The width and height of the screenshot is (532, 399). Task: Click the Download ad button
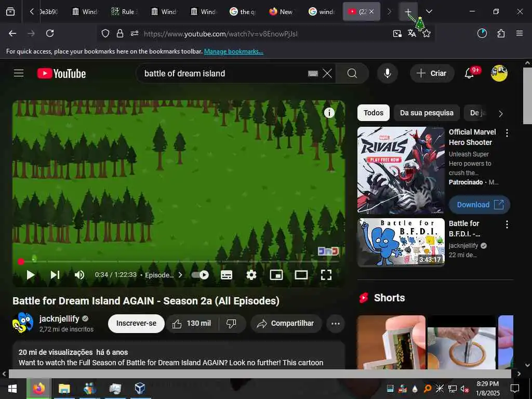tap(480, 205)
